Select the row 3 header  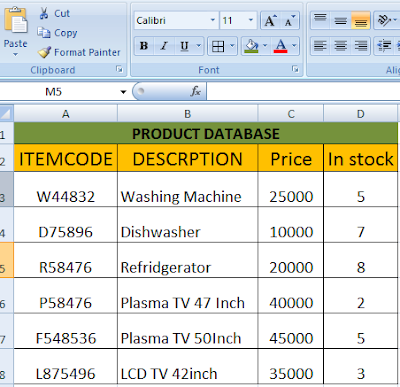pos(7,189)
